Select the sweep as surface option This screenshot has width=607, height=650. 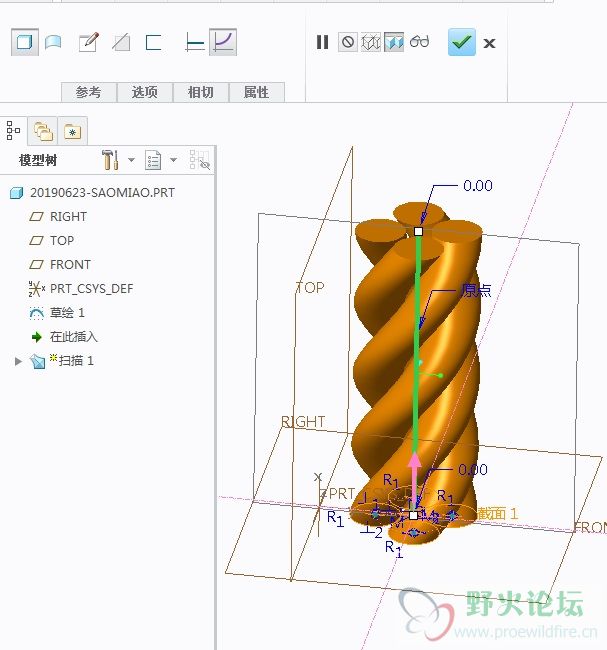pyautogui.click(x=53, y=42)
